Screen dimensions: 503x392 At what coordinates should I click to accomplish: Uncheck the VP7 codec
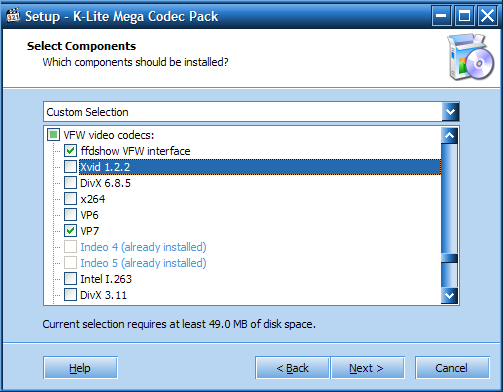click(70, 231)
